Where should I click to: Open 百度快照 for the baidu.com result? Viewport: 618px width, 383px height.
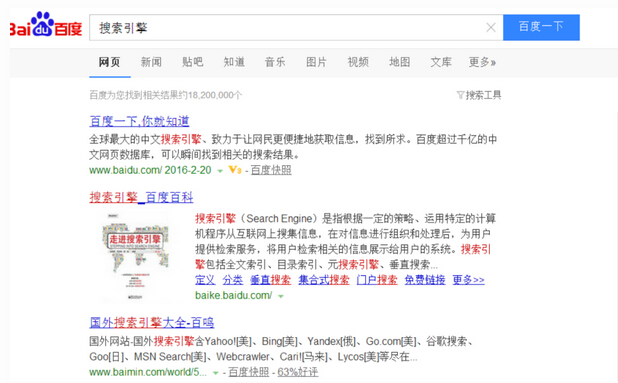271,170
